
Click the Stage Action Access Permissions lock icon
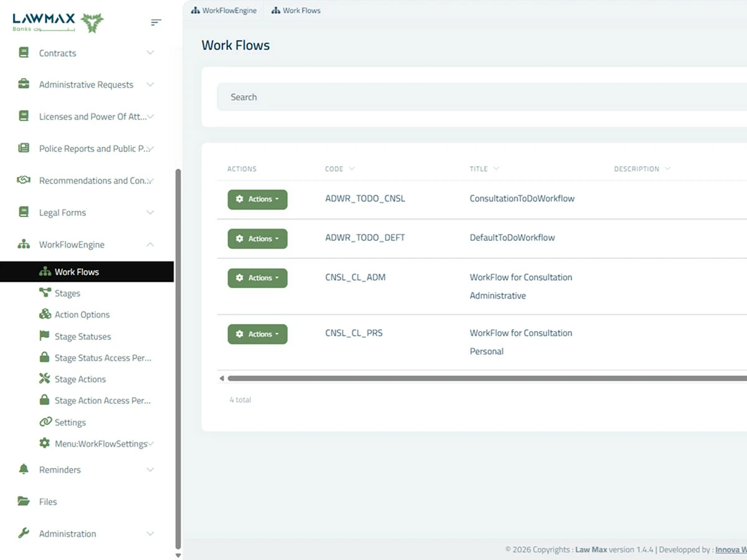click(45, 401)
